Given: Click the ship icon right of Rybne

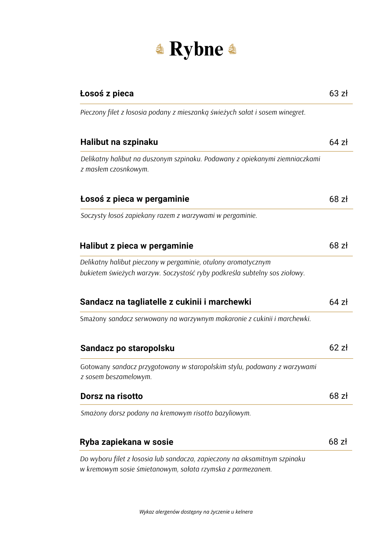Looking at the screenshot, I should tap(232, 49).
